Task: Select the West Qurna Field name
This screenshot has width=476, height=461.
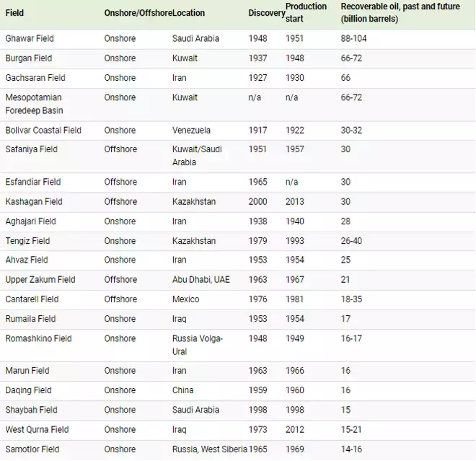Action: coord(38,430)
